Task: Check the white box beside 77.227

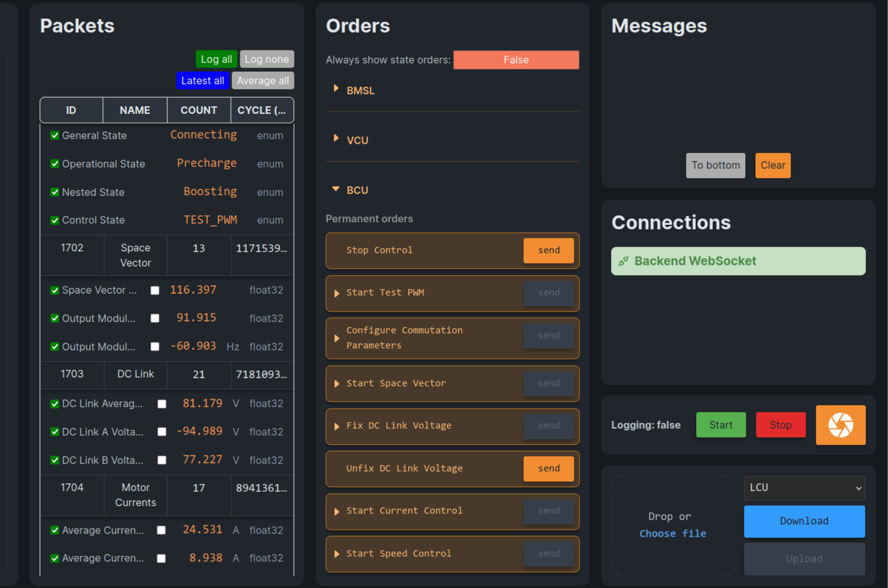Action: click(162, 460)
